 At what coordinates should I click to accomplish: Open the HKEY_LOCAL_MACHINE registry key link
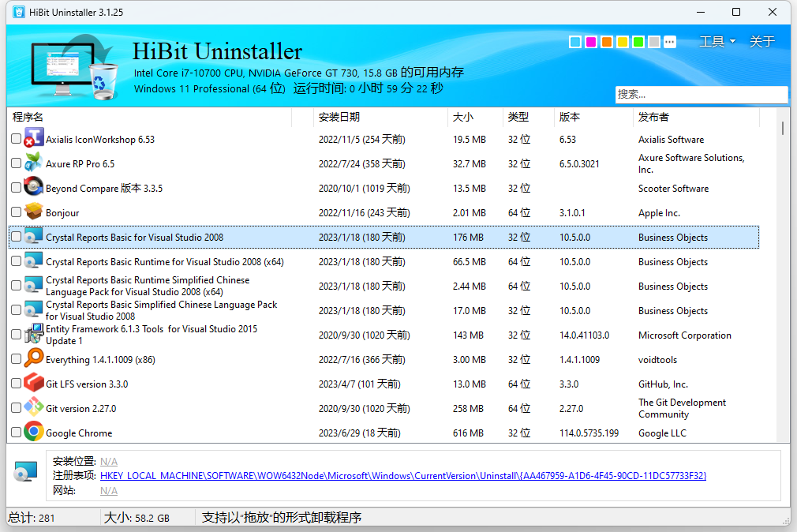[403, 475]
